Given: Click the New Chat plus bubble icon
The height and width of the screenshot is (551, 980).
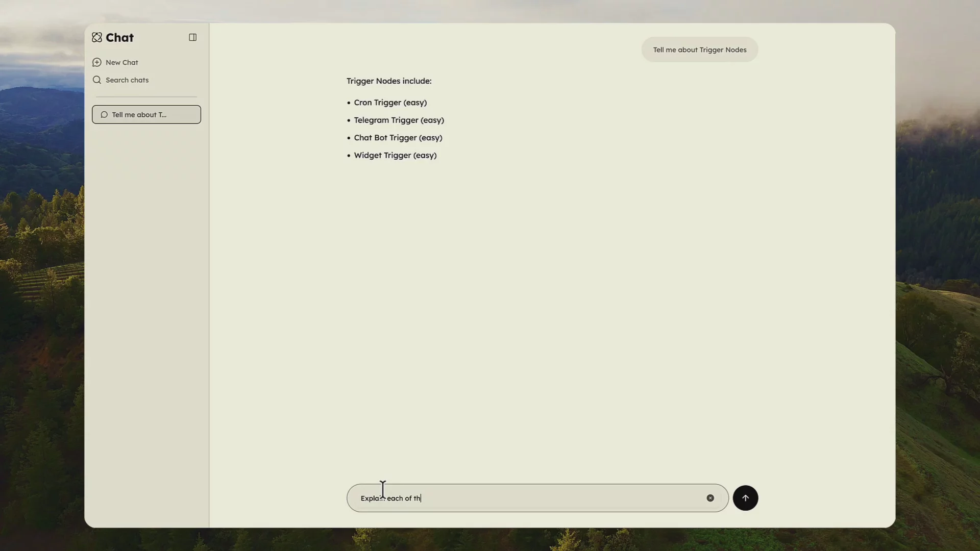Looking at the screenshot, I should pyautogui.click(x=97, y=62).
